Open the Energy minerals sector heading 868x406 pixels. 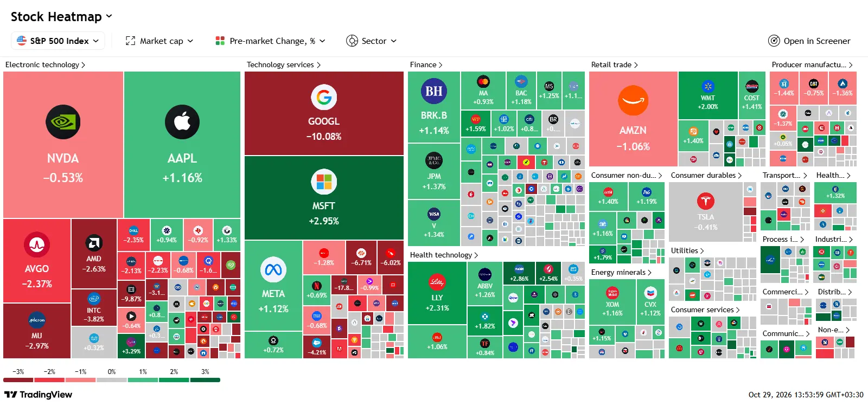click(622, 272)
